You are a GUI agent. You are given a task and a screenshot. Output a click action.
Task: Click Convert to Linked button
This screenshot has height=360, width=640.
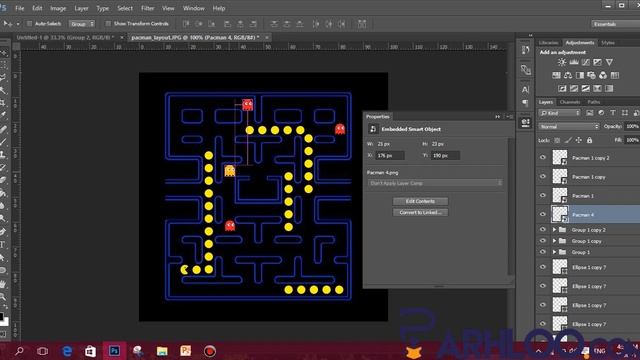point(420,212)
